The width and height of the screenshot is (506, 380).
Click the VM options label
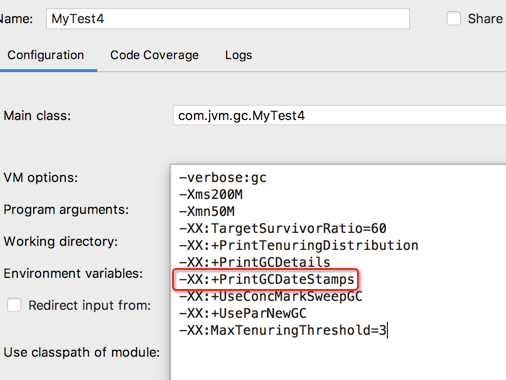(41, 178)
